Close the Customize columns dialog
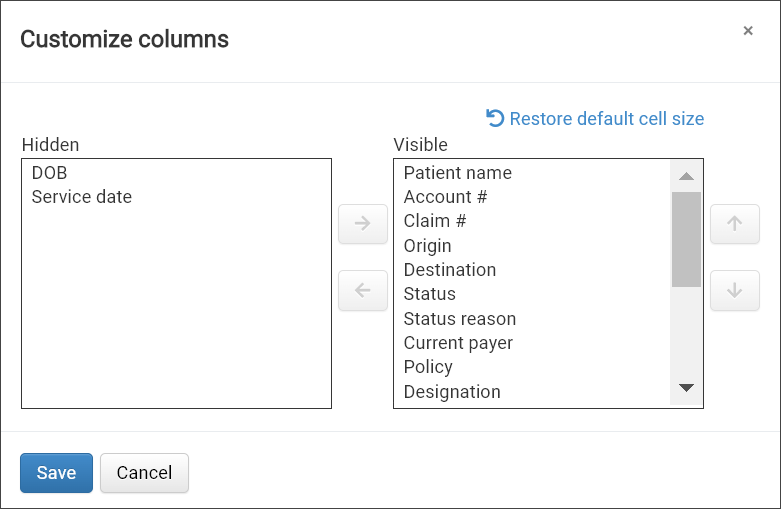Image resolution: width=781 pixels, height=509 pixels. click(748, 31)
